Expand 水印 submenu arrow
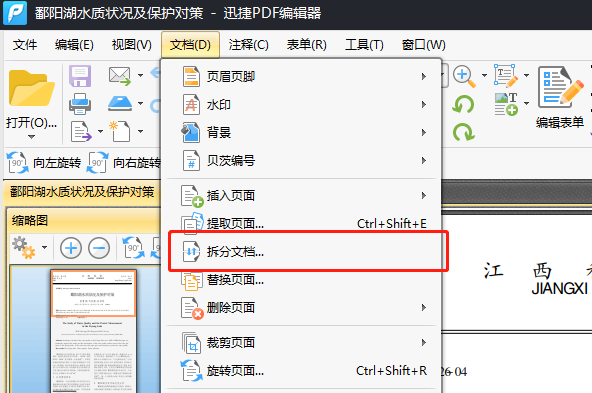This screenshot has width=592, height=393. coord(424,105)
